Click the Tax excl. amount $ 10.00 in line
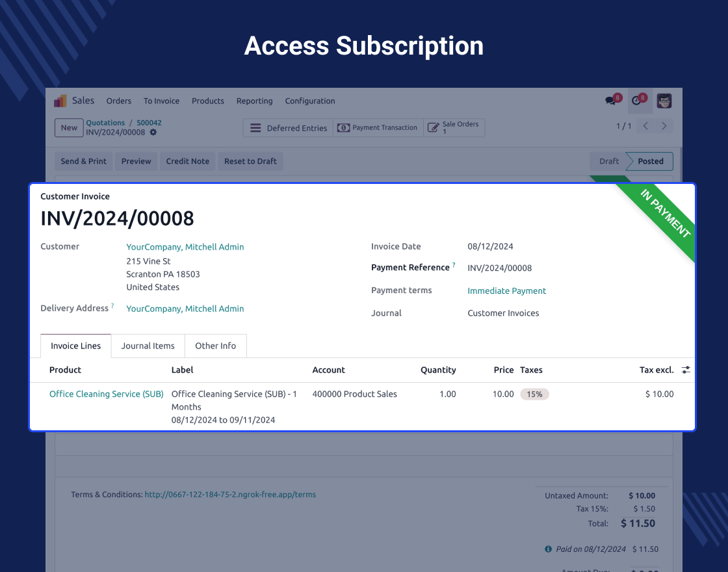728x572 pixels. pyautogui.click(x=659, y=394)
